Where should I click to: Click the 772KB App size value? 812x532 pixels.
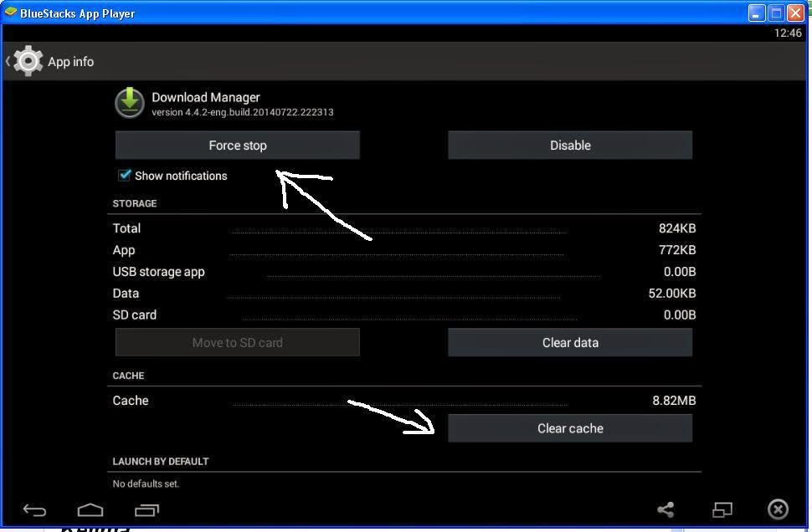(x=677, y=250)
